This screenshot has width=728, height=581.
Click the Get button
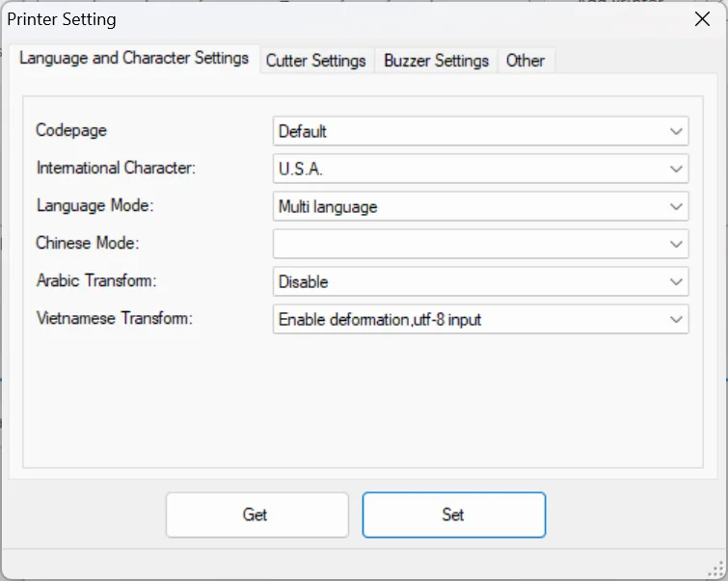coord(256,515)
